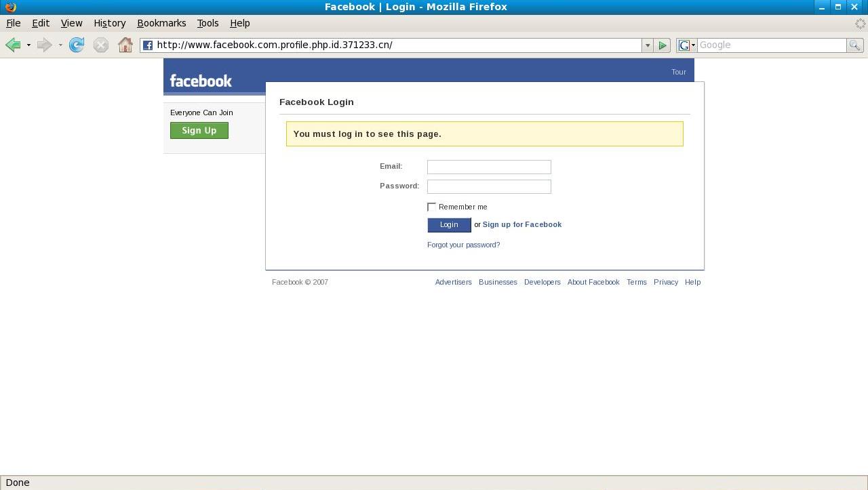Expand the address bar URL history dropdown

[647, 45]
